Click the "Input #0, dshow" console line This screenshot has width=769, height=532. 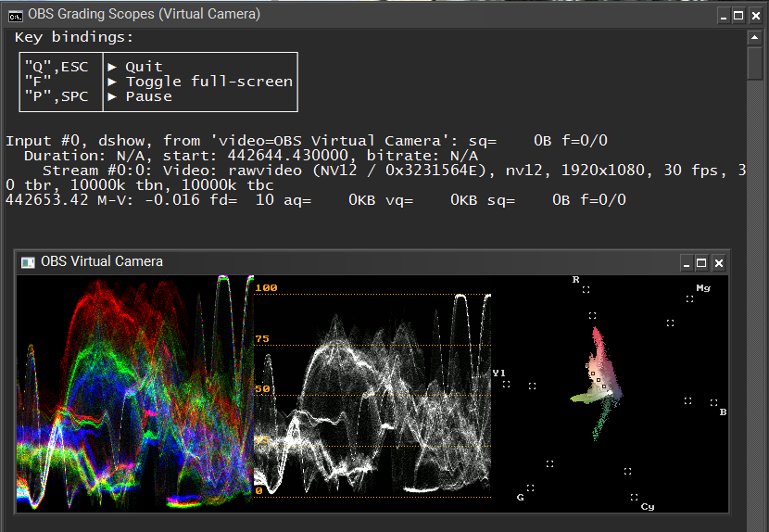click(307, 142)
